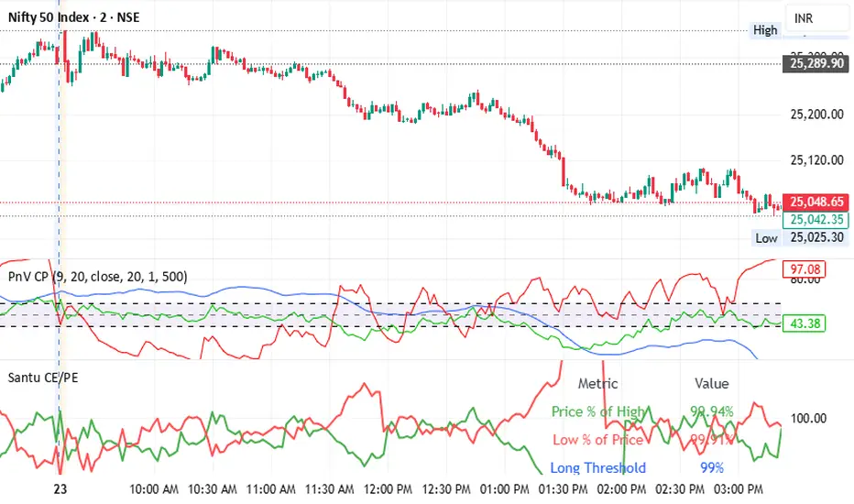Screen dimensions: 854x504
Task: Open the INR currency selector
Action: 817,18
